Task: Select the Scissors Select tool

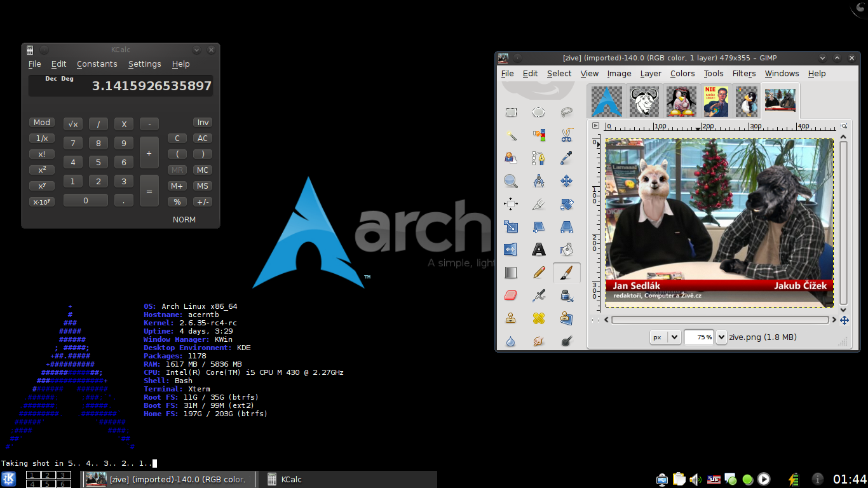Action: tap(567, 135)
